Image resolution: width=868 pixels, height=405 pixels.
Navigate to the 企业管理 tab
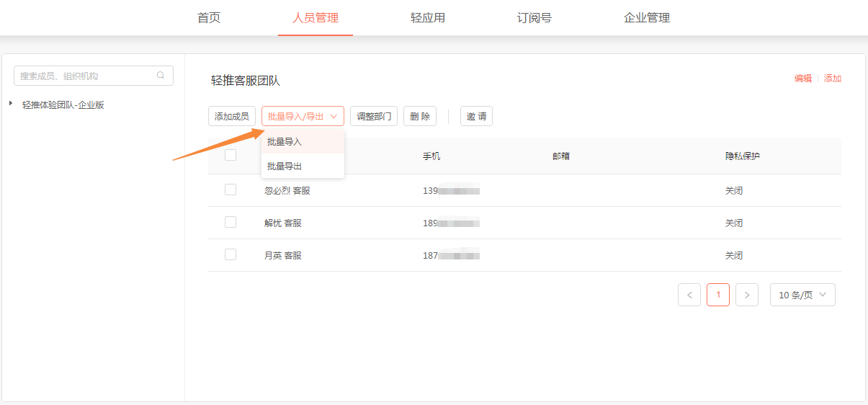tap(647, 18)
